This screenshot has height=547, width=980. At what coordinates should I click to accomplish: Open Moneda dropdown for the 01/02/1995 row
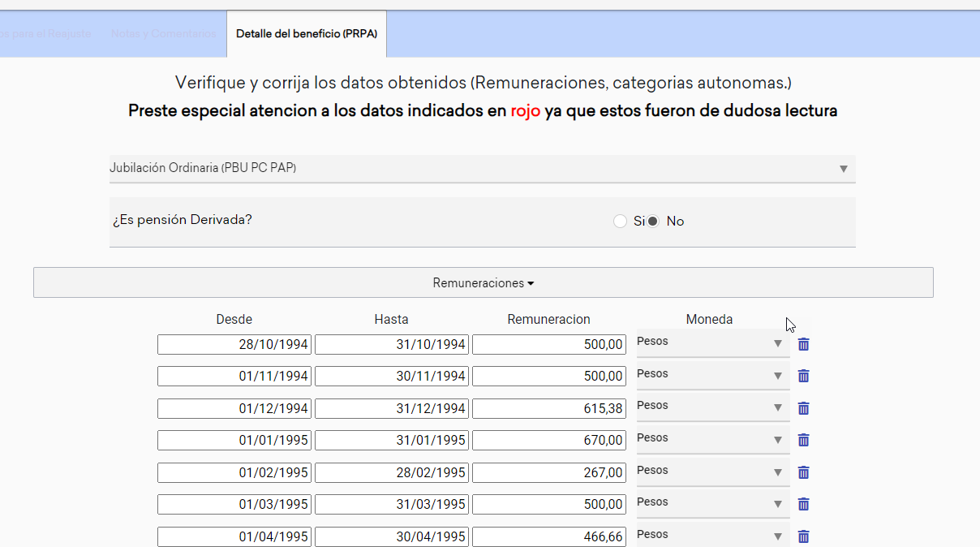tap(712, 472)
